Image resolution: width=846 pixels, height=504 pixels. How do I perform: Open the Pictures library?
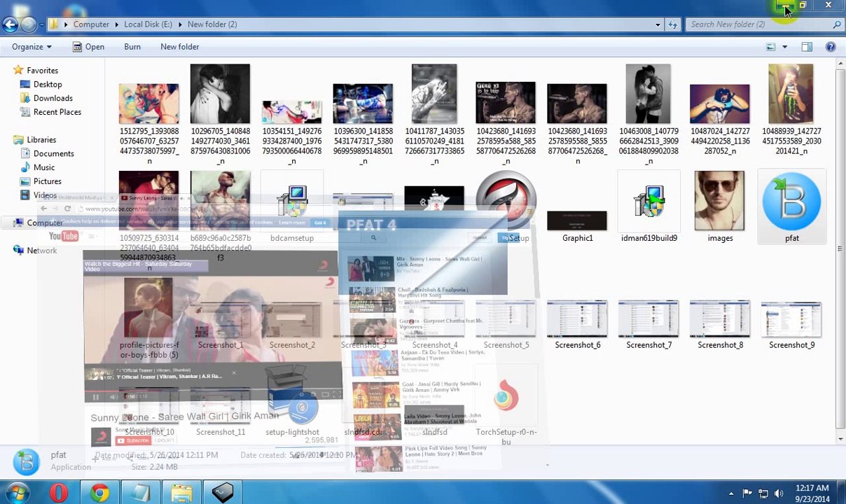point(47,181)
